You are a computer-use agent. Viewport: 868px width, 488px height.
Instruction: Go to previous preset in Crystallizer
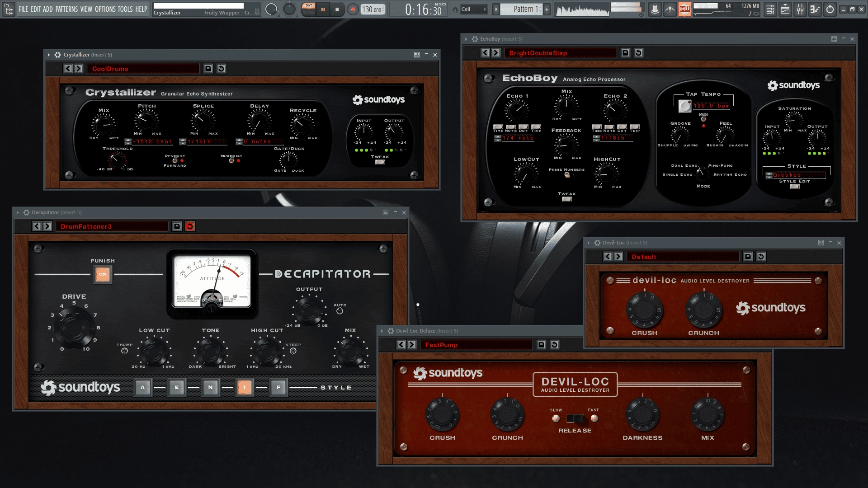pos(68,69)
